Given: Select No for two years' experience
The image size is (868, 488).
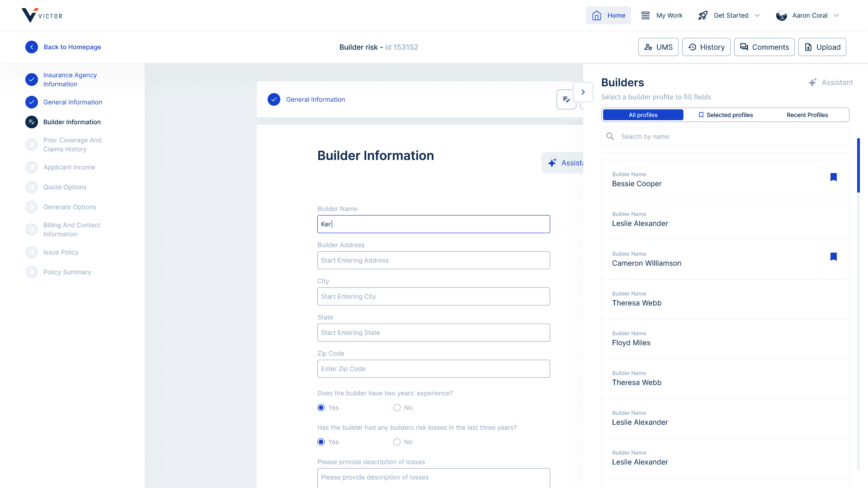Looking at the screenshot, I should [x=397, y=408].
